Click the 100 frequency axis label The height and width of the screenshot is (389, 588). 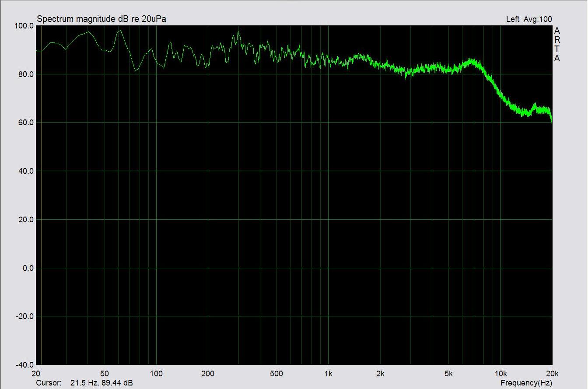[x=156, y=374]
